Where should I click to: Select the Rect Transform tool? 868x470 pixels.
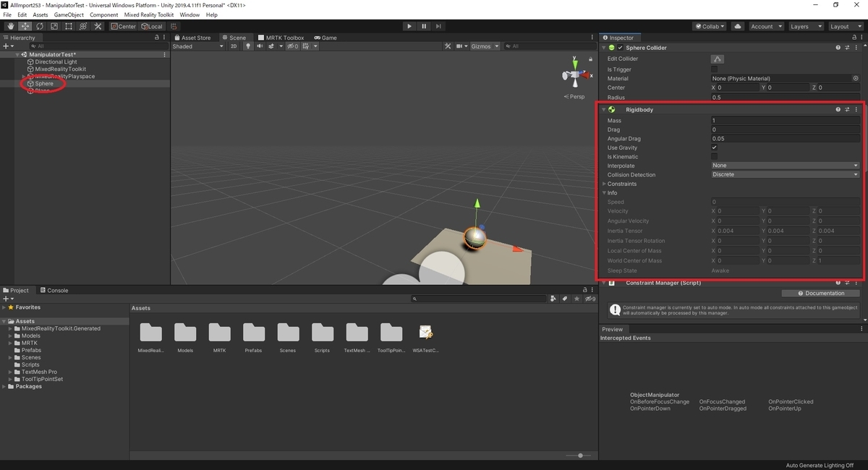pos(68,27)
